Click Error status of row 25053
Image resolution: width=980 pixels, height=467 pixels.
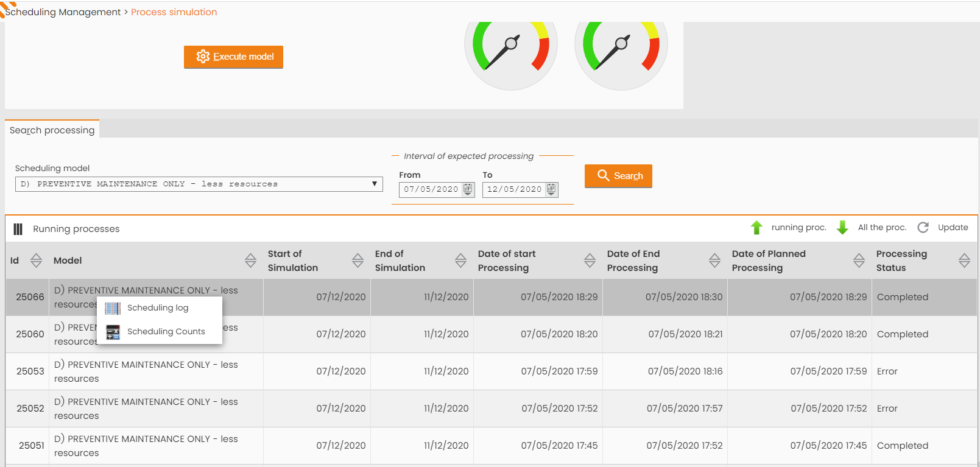coord(887,371)
